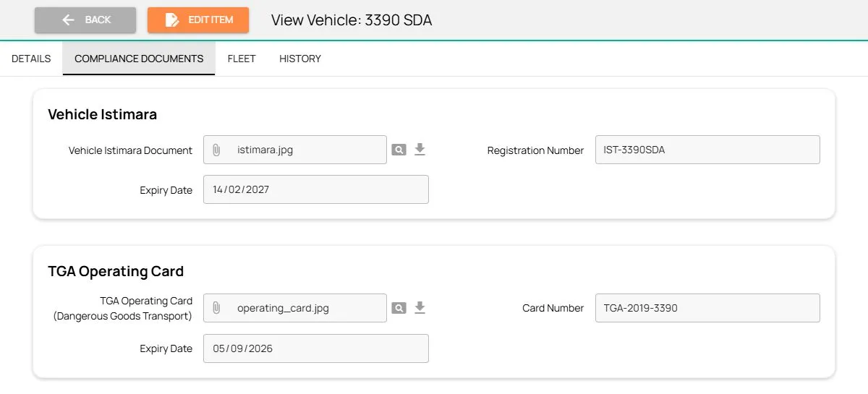Screen dimensions: 868x394
Task: Open the Fleet tab
Action: click(x=242, y=59)
